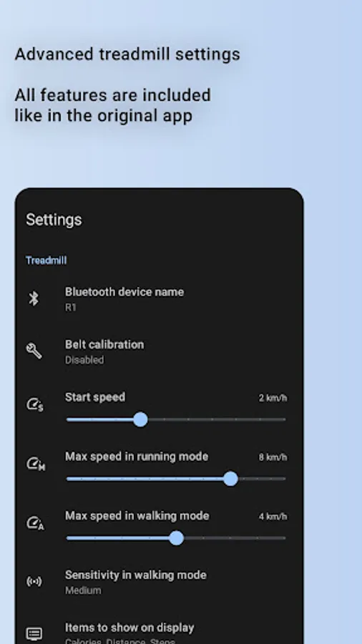Image resolution: width=362 pixels, height=644 pixels.
Task: Open Sensitivity in walking mode option
Action: click(160, 582)
